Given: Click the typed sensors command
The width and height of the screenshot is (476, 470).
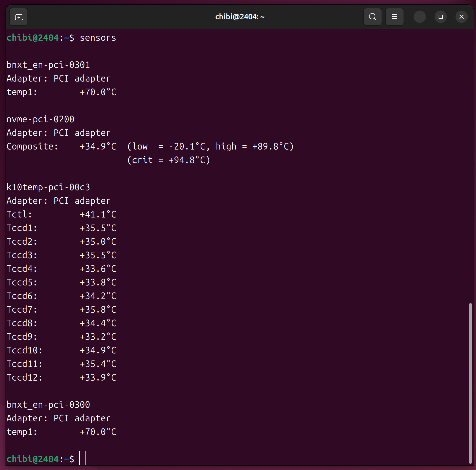Looking at the screenshot, I should 98,38.
